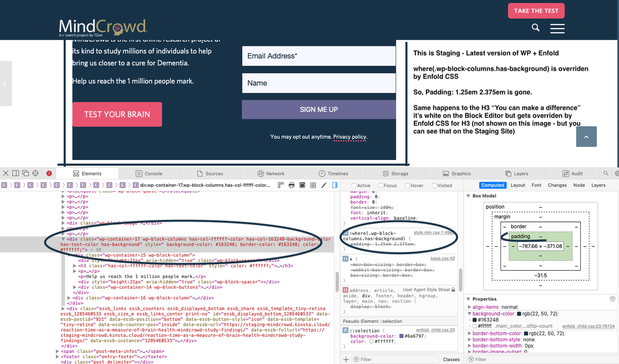Click the paint flashing brush icon
This screenshot has width=619, height=364.
[x=324, y=185]
